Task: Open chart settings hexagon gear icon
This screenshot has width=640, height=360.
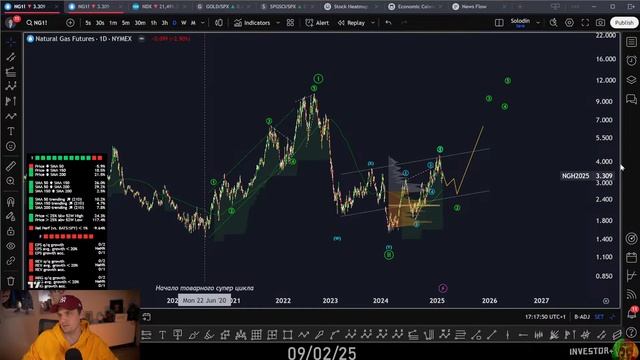Action: click(569, 23)
